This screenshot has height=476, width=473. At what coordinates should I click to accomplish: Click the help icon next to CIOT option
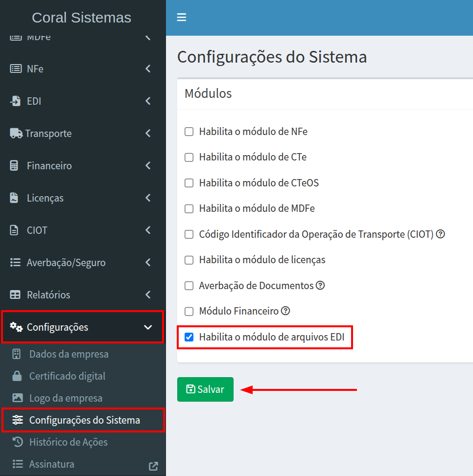tap(440, 234)
